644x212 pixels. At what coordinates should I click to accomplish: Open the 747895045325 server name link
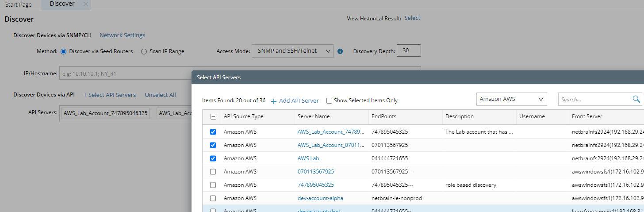click(316, 185)
